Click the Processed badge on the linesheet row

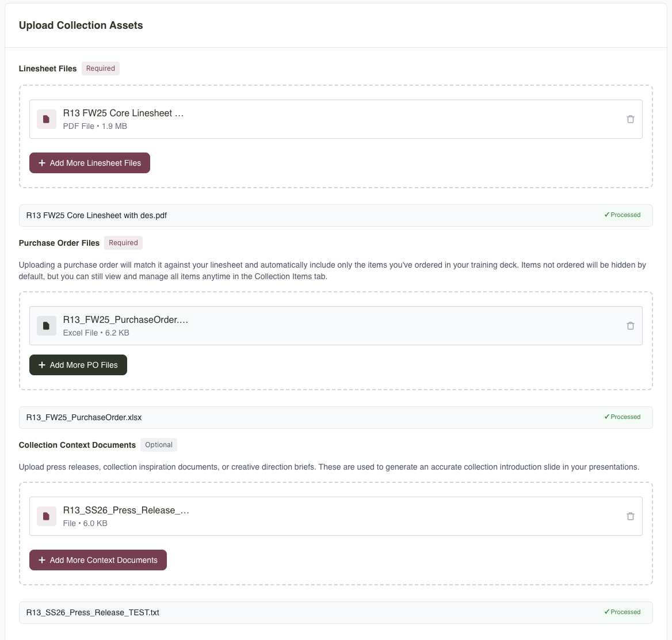[623, 215]
